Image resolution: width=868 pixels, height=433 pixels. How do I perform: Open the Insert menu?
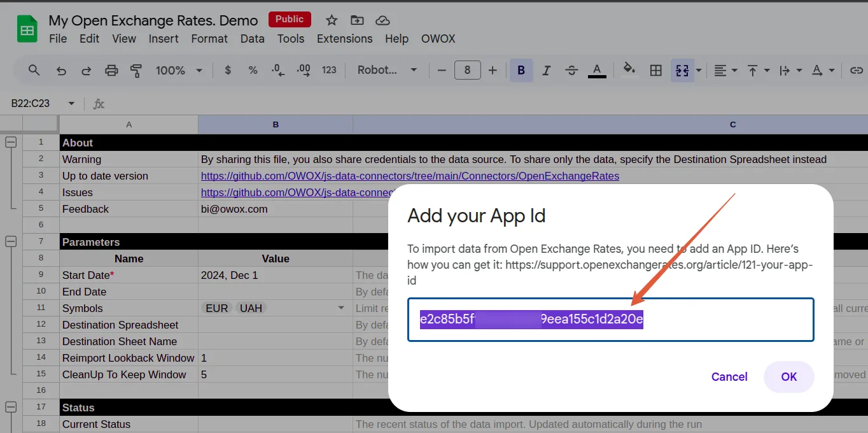coord(164,38)
